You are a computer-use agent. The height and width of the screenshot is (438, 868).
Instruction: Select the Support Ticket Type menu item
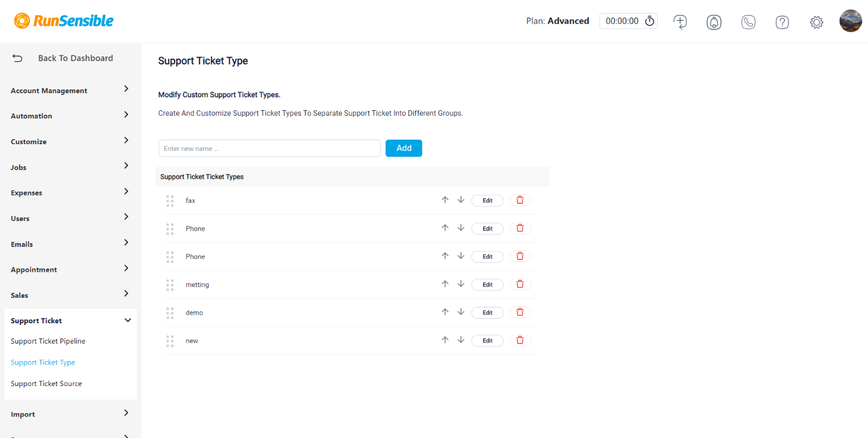43,362
